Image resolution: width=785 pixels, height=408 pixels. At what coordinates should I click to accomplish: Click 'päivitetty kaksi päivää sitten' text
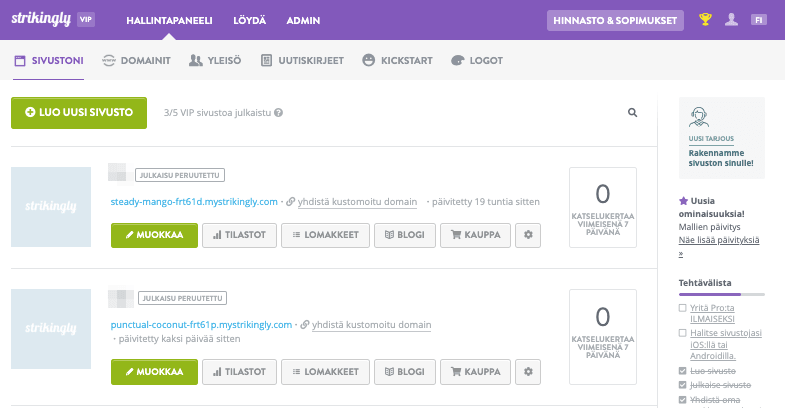point(179,339)
